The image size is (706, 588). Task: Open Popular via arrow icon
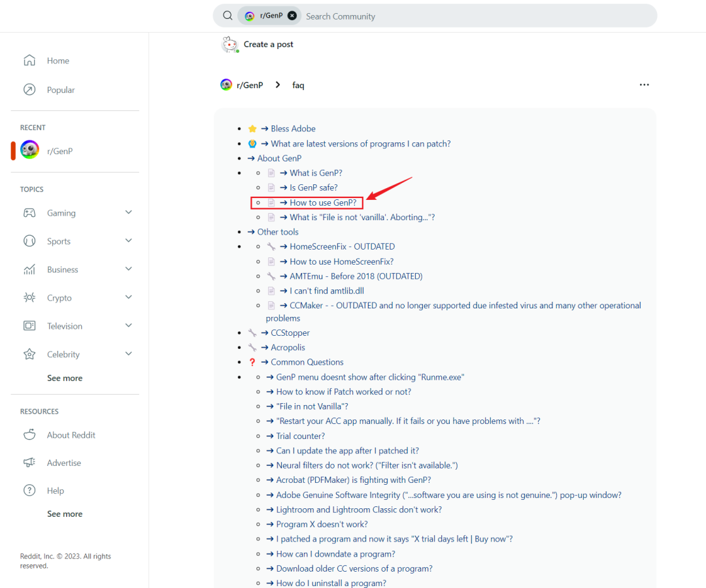click(x=29, y=90)
